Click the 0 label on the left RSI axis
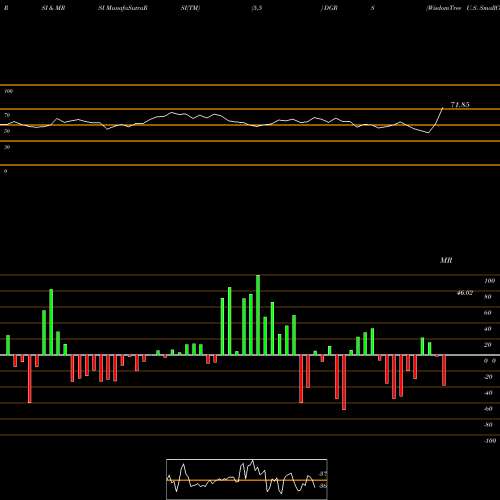The image size is (500, 500). pyautogui.click(x=6, y=171)
